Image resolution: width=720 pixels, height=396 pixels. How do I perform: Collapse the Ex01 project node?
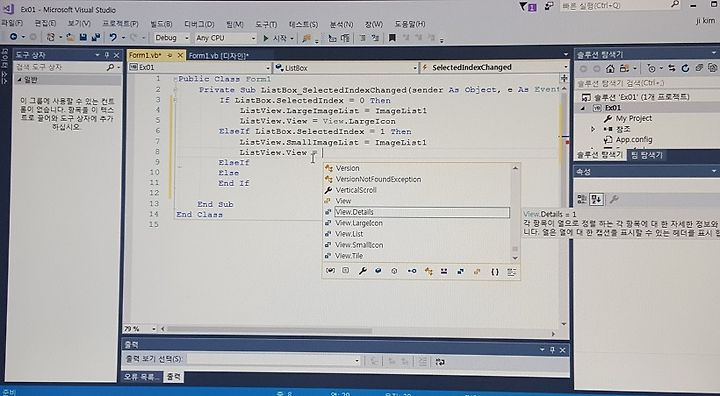pos(583,108)
